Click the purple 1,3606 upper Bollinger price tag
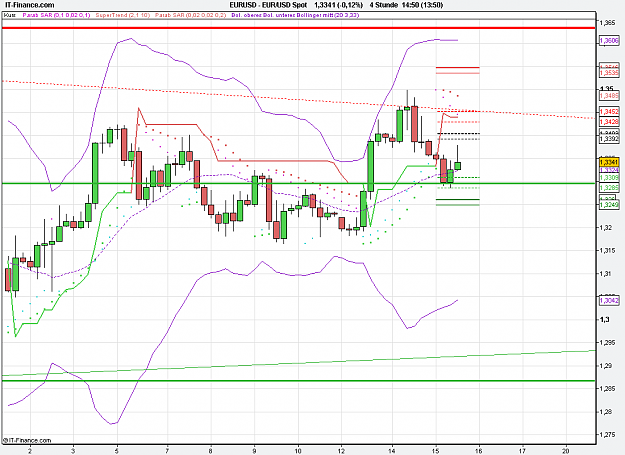 coord(609,41)
